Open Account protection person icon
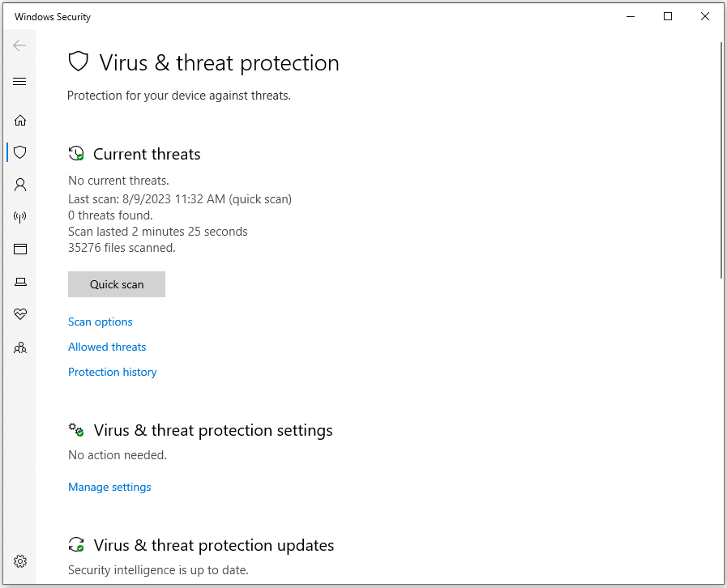The height and width of the screenshot is (588, 727). point(20,185)
